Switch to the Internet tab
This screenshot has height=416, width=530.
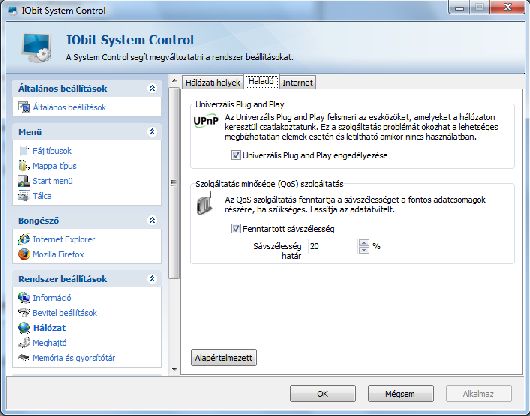tap(297, 83)
